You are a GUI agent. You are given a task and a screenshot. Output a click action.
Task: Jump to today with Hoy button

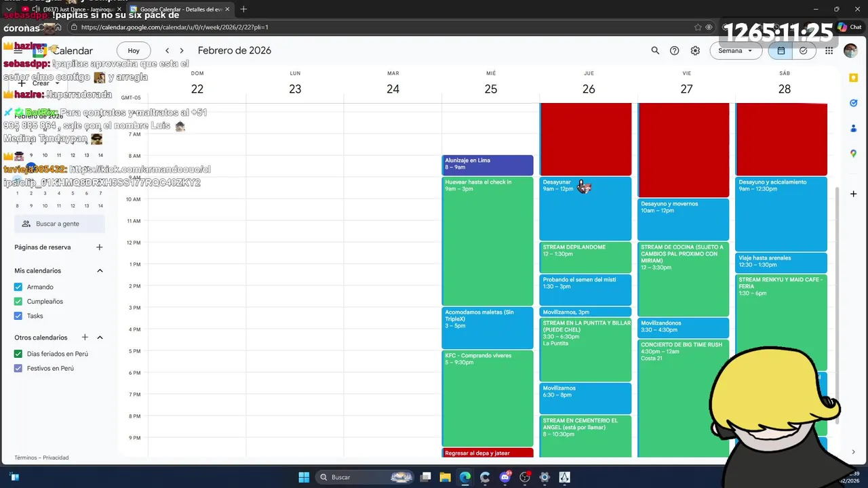coord(134,51)
